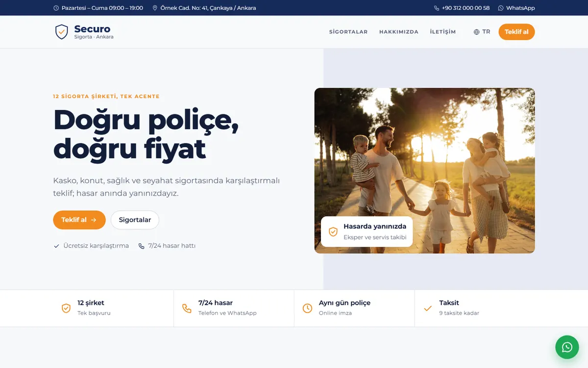588x368 pixels.
Task: Click the shield icon on Hasarda yanınızda card
Action: 333,232
